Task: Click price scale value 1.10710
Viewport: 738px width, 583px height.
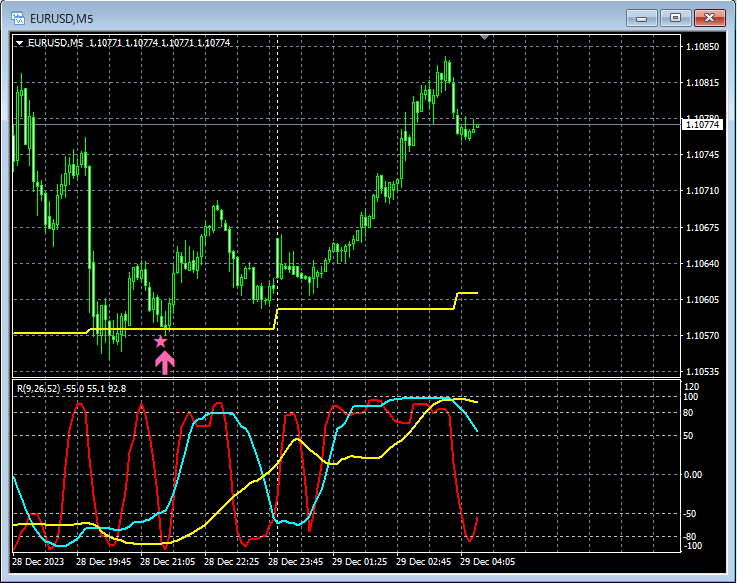Action: click(702, 191)
